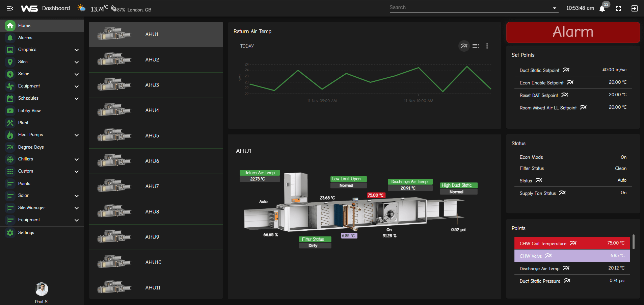Expand the Graphics menu chevron
The width and height of the screenshot is (644, 305).
(77, 50)
